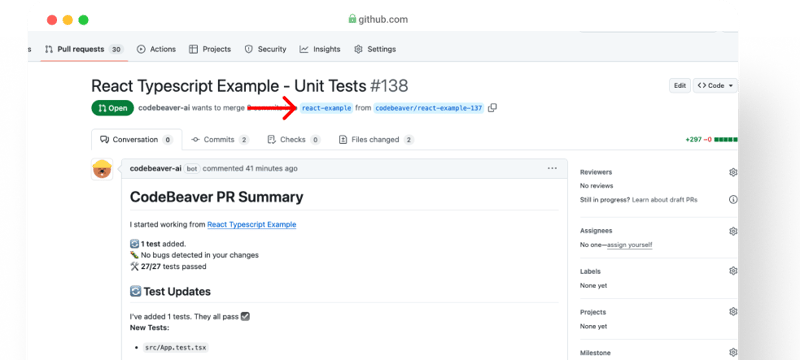The image size is (800, 360).
Task: Click the CodeBeaver PR Summary heading
Action: click(216, 197)
